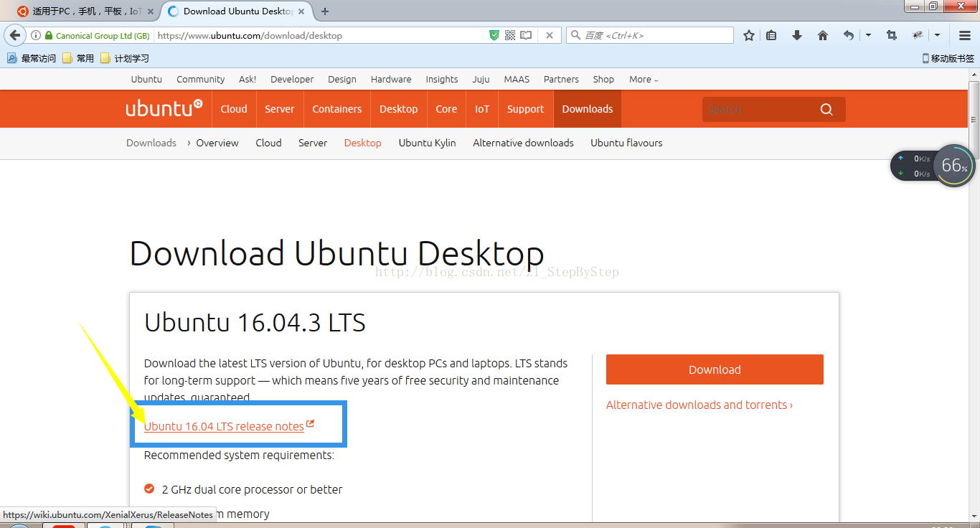Open the Cloud item in orange navigation
This screenshot has height=528, width=980.
tap(234, 109)
